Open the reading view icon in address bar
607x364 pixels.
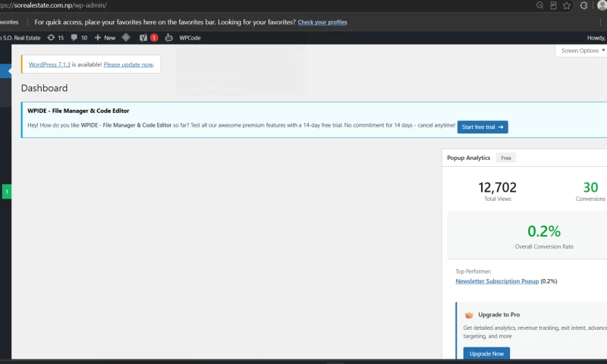(553, 5)
